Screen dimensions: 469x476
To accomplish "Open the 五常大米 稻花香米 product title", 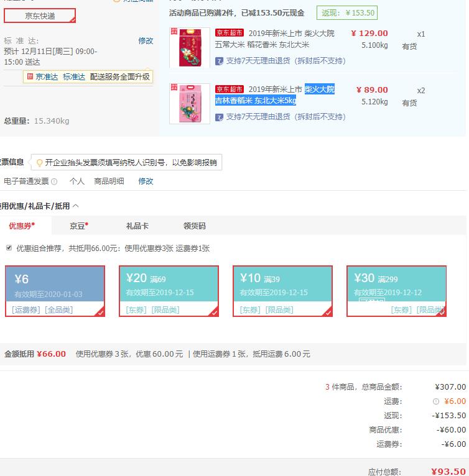I will point(275,39).
